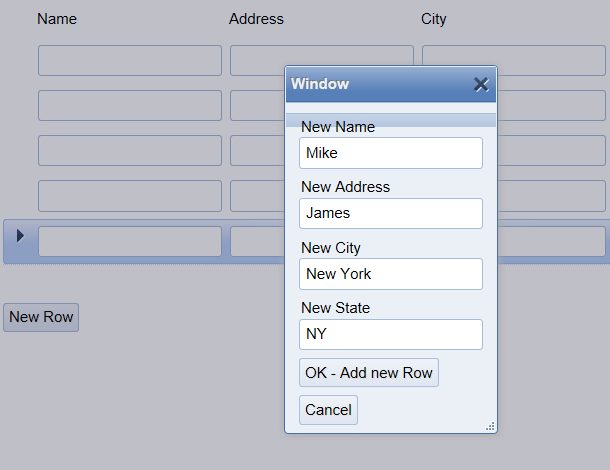Select third row Name cell
Viewport: 610px width, 470px height.
(x=130, y=151)
